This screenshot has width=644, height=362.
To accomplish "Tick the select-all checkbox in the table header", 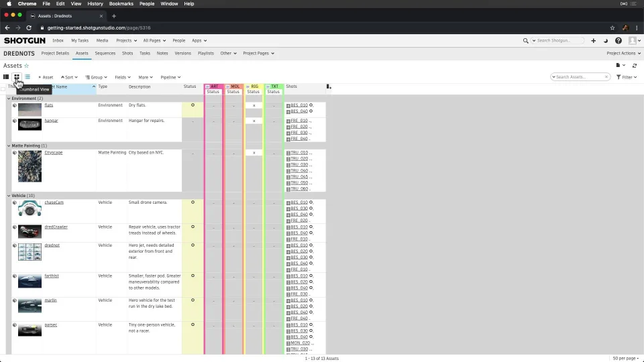I will click(3, 89).
